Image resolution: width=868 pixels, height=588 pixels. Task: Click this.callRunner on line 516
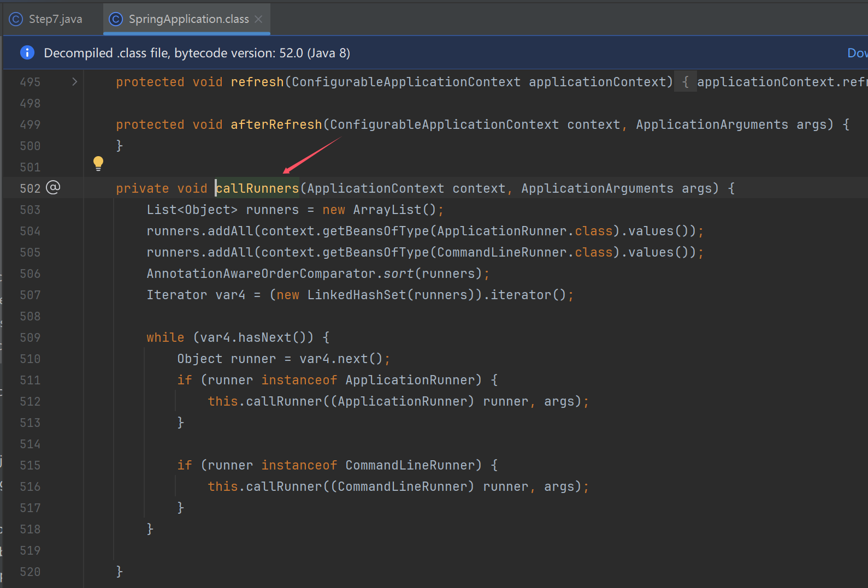pos(265,486)
